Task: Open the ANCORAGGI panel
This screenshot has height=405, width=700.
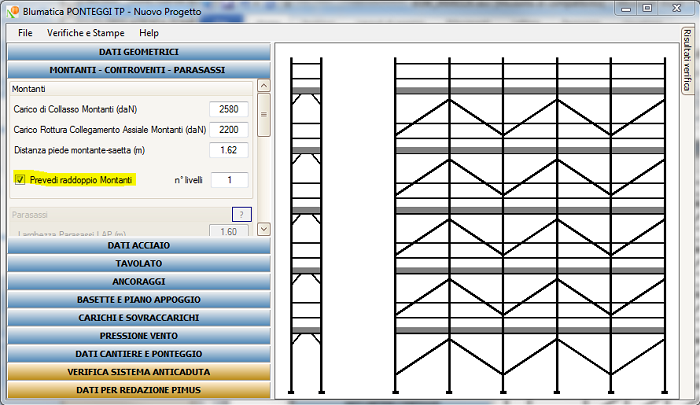Action: (138, 281)
